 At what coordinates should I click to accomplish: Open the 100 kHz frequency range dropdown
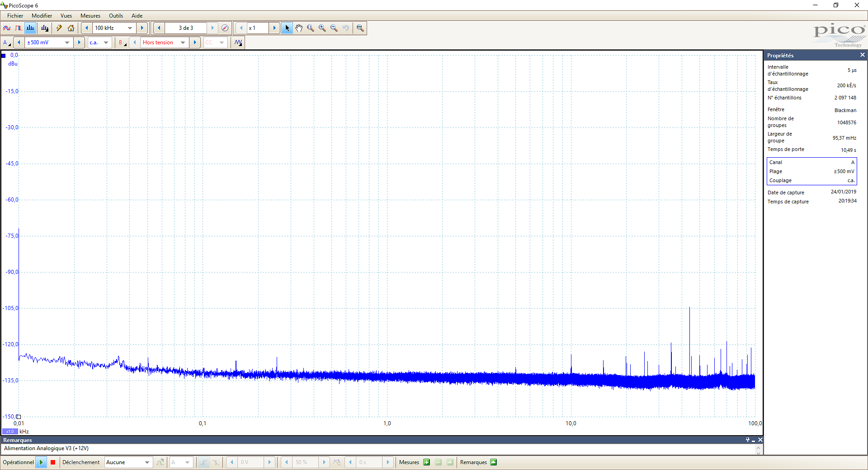(130, 28)
